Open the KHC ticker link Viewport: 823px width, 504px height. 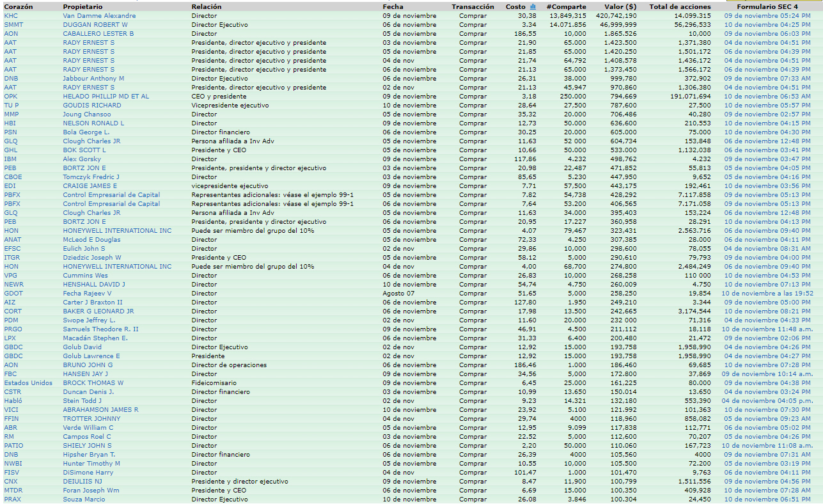click(x=11, y=15)
